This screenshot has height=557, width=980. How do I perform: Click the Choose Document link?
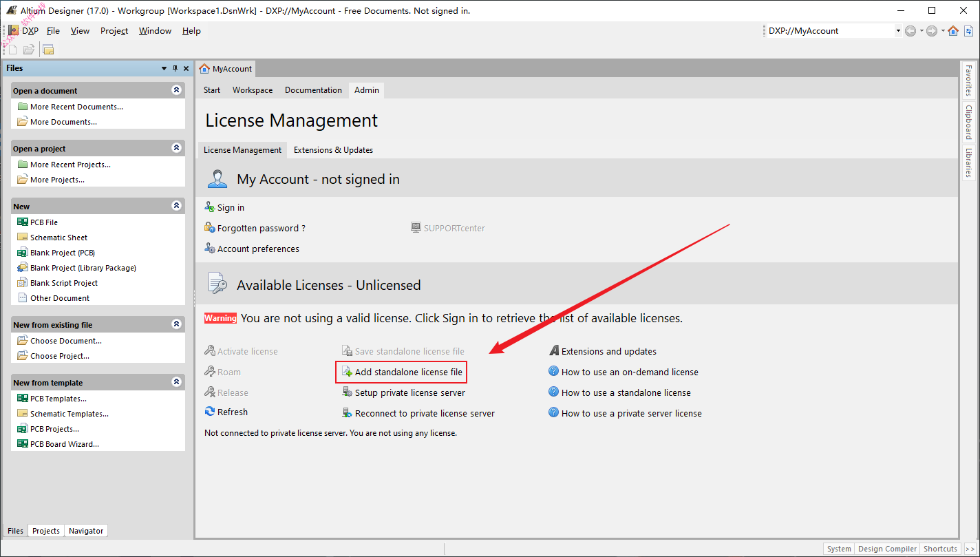(x=66, y=341)
